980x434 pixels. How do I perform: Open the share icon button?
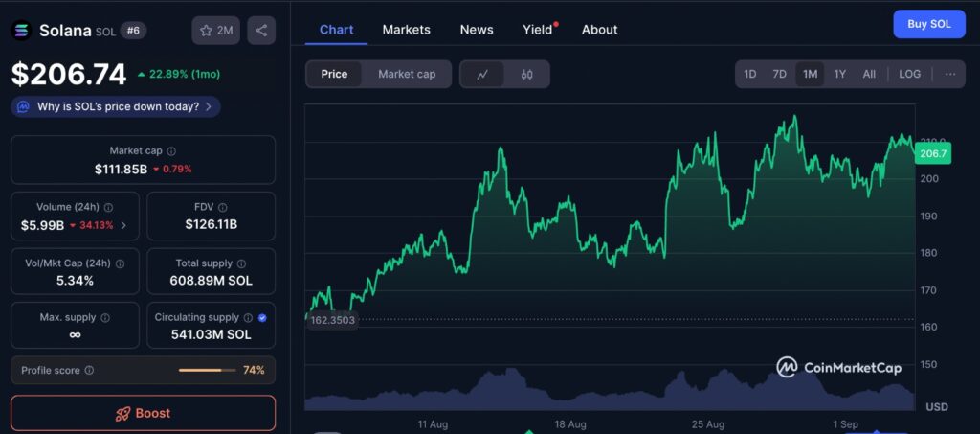(x=261, y=30)
